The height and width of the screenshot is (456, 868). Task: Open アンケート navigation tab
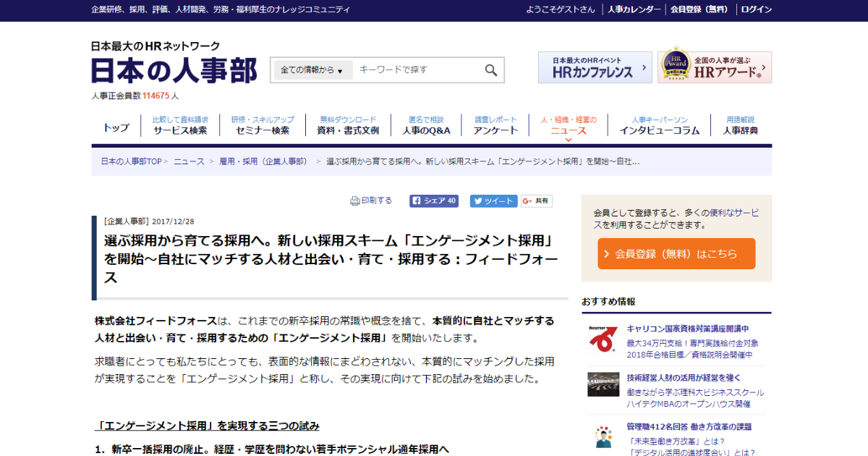495,125
